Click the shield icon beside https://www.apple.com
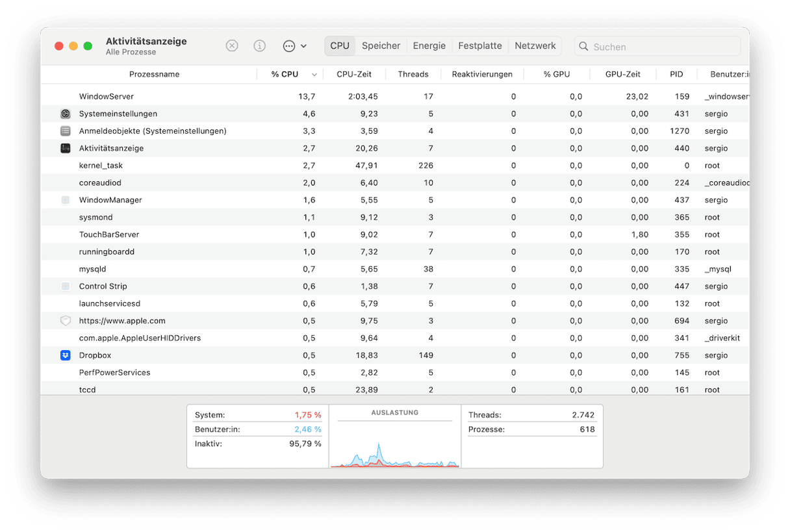This screenshot has width=790, height=532. pos(66,321)
